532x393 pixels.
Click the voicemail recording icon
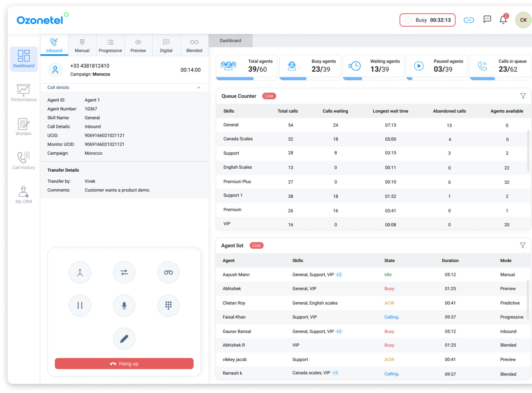point(168,272)
